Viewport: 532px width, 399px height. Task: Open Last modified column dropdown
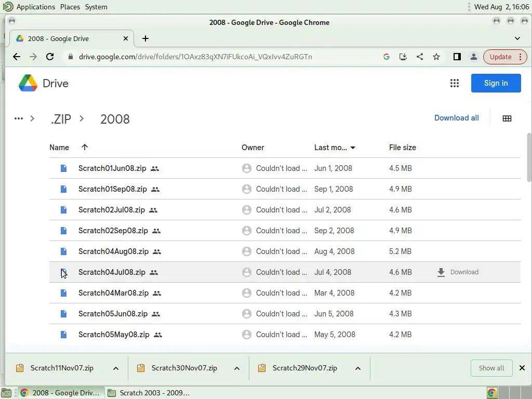(353, 148)
